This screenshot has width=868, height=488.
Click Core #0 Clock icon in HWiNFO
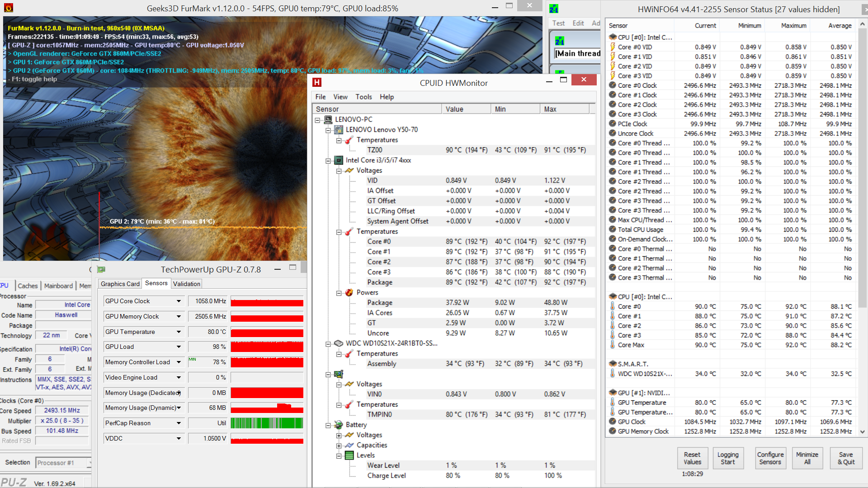click(613, 85)
